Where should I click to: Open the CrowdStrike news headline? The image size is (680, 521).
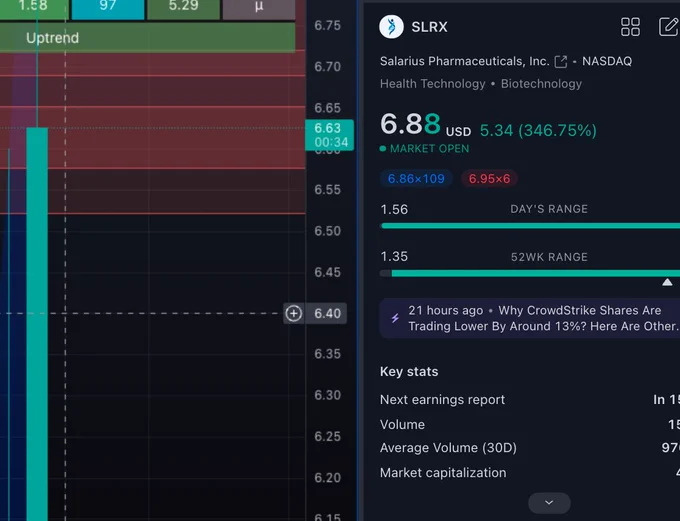click(x=544, y=318)
